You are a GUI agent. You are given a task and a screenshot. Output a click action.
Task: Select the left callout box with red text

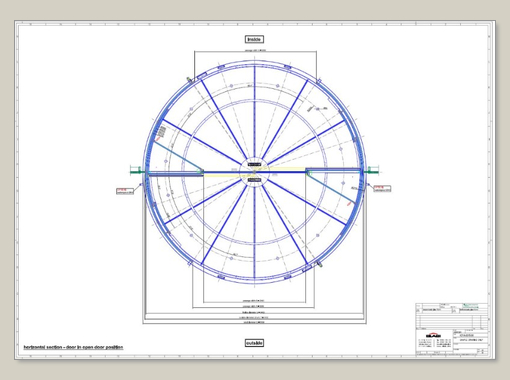click(125, 191)
